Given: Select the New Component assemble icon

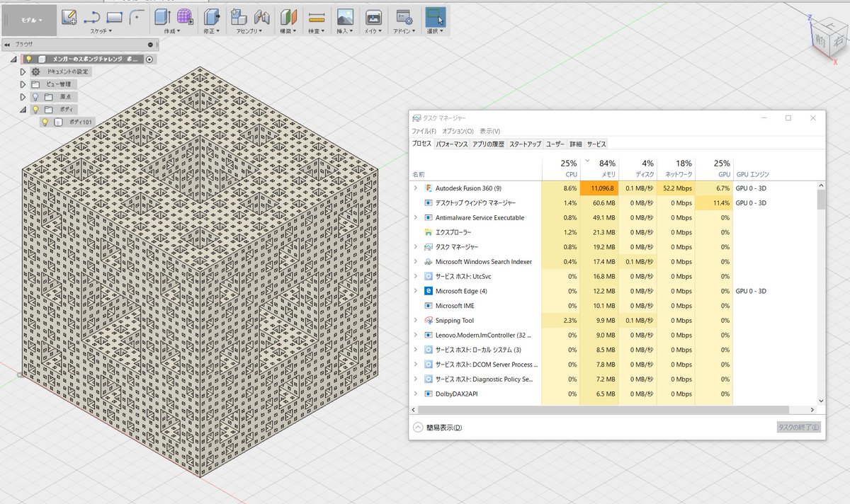Looking at the screenshot, I should tap(239, 17).
